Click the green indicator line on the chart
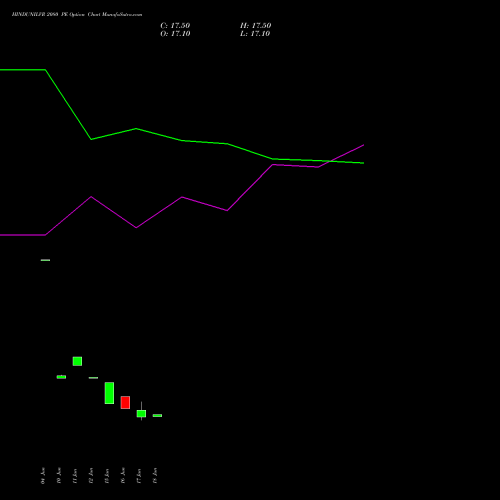The height and width of the screenshot is (500, 500). 182,140
